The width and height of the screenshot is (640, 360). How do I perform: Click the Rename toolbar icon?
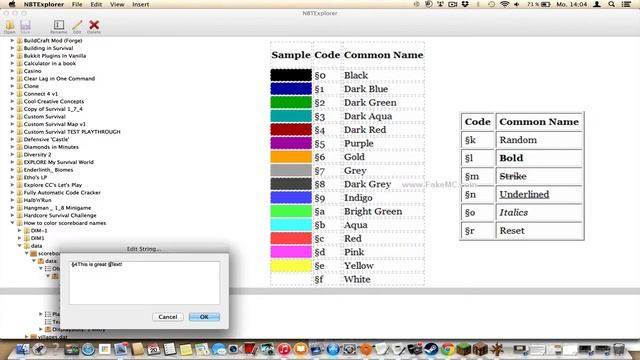click(59, 25)
